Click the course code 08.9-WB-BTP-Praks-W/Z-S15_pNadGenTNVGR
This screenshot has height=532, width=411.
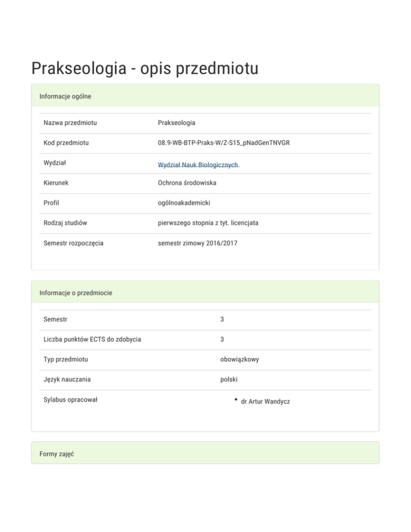click(227, 143)
